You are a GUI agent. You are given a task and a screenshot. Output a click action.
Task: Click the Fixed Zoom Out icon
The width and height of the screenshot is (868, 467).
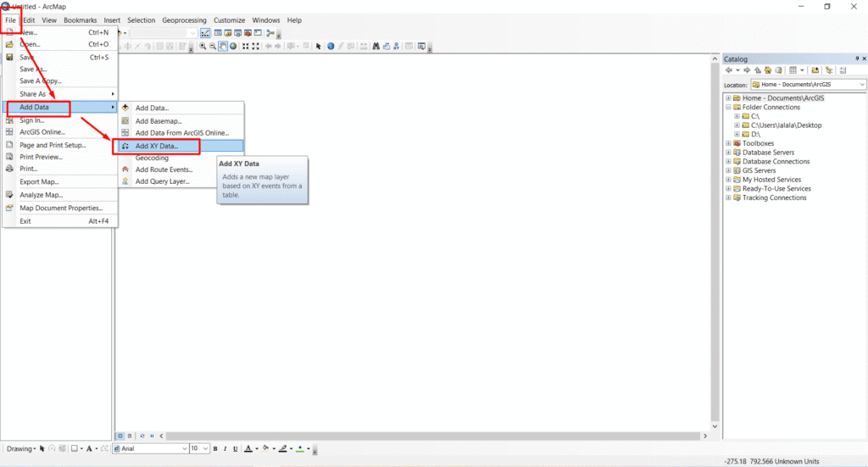(255, 47)
